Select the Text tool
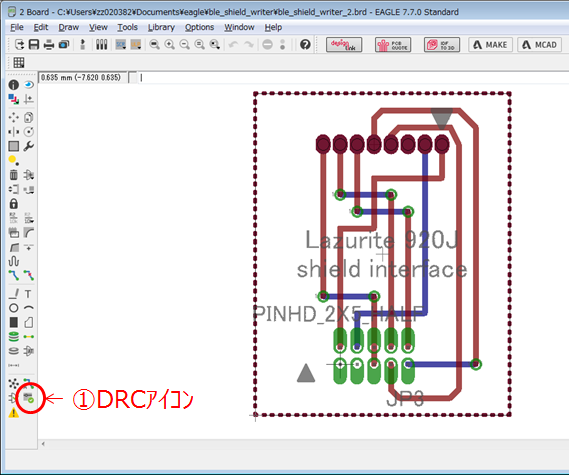The image size is (569, 475). pos(29,294)
